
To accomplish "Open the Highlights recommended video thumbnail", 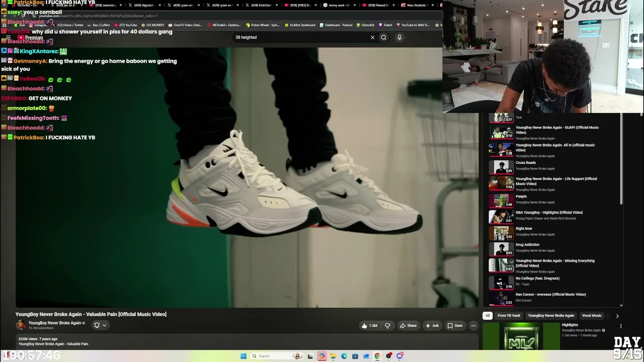I will click(521, 336).
